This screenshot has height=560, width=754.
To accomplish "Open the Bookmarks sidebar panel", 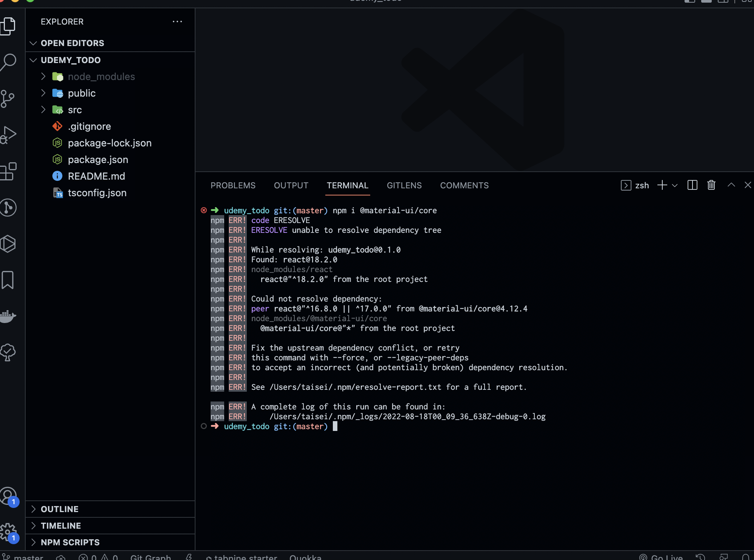I will click(x=8, y=280).
